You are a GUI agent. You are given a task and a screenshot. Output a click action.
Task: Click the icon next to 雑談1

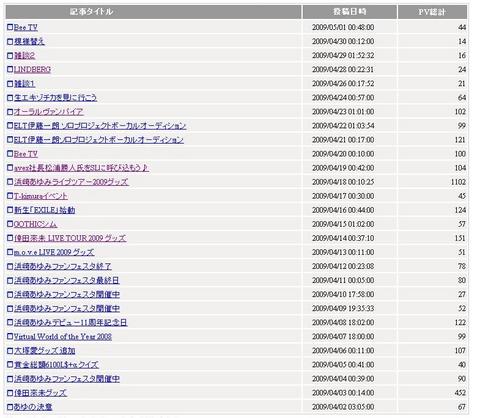click(10, 84)
